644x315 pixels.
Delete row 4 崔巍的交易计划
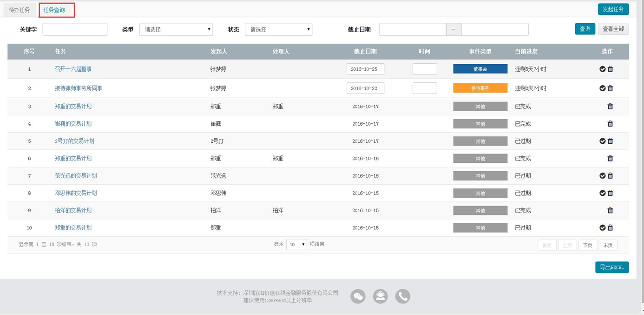(x=610, y=123)
